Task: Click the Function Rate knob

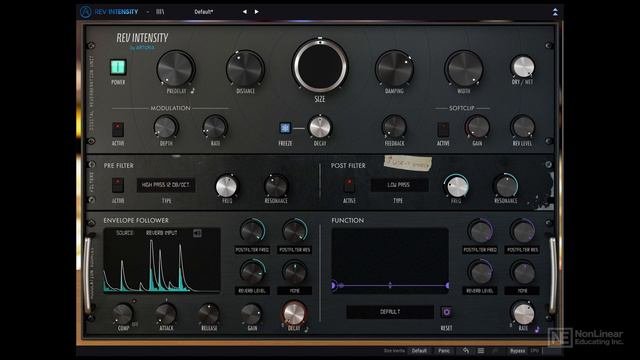Action: 523,313
